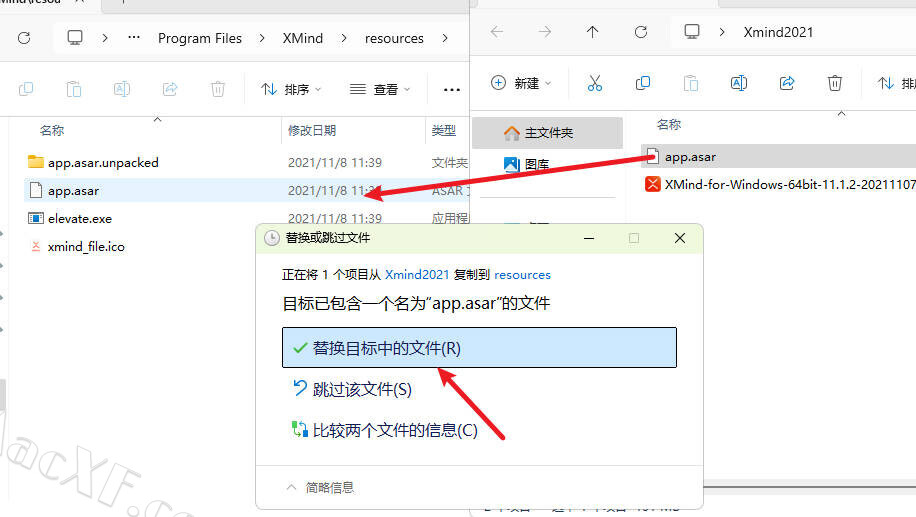Viewport: 916px width, 517px height.
Task: Click Share icon in resources window toolbar
Action: [x=170, y=89]
